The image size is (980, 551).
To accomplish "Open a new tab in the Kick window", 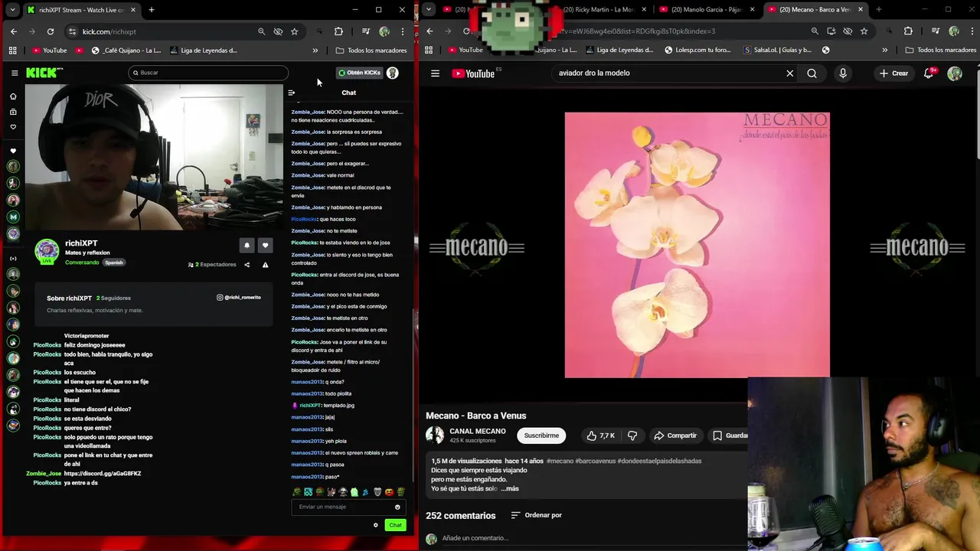I will [152, 10].
